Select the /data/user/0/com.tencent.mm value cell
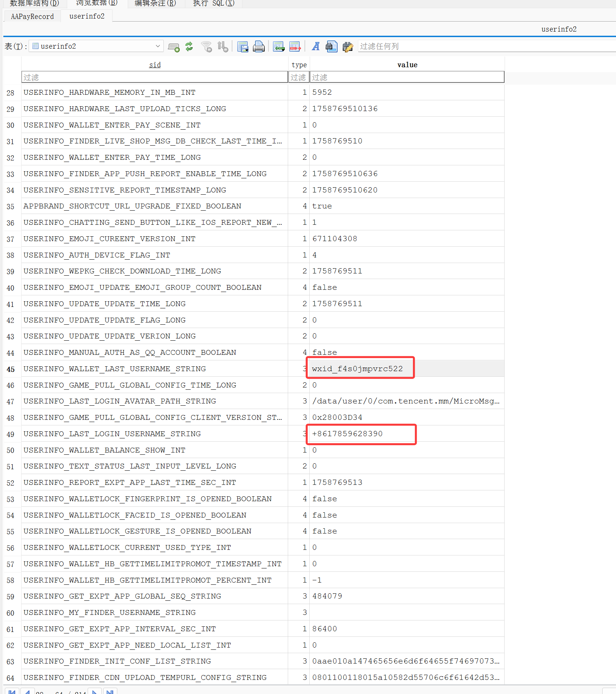This screenshot has width=616, height=694. (x=407, y=401)
